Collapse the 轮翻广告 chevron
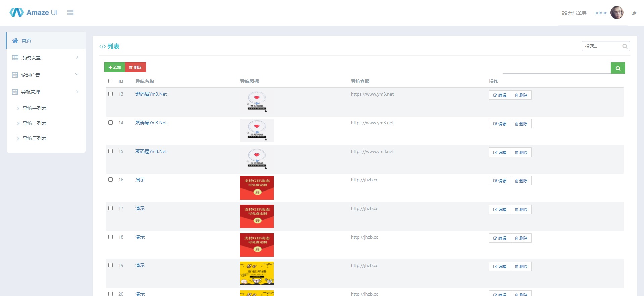 (x=77, y=74)
